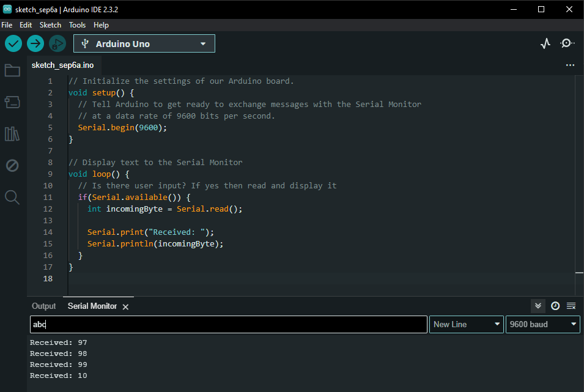Screen dimensions: 584x392
Task: Click line number 18 in the gutter
Action: pyautogui.click(x=48, y=278)
